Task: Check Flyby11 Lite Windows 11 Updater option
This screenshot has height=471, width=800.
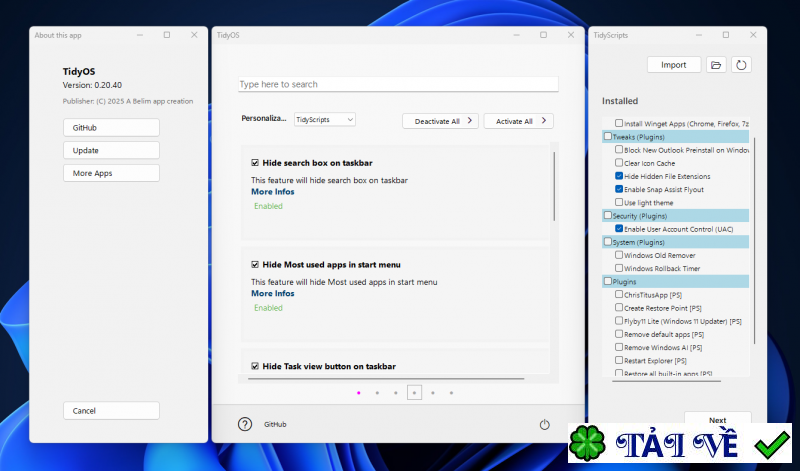Action: pyautogui.click(x=619, y=321)
